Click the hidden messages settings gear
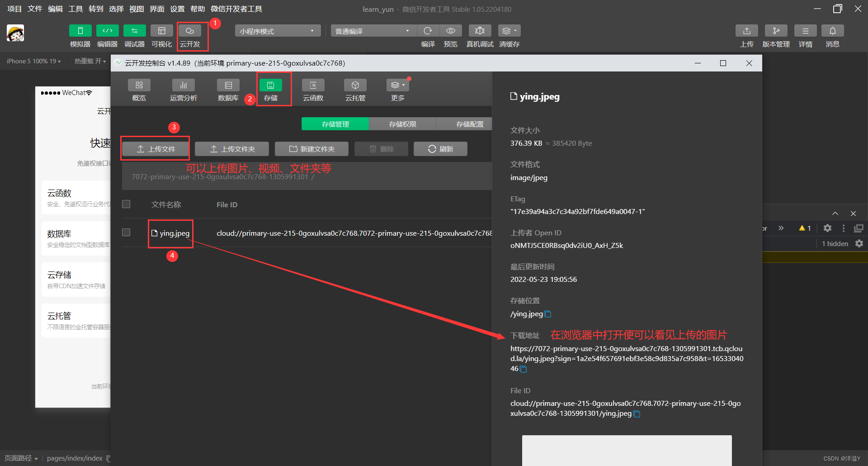This screenshot has height=466, width=868. click(x=859, y=243)
